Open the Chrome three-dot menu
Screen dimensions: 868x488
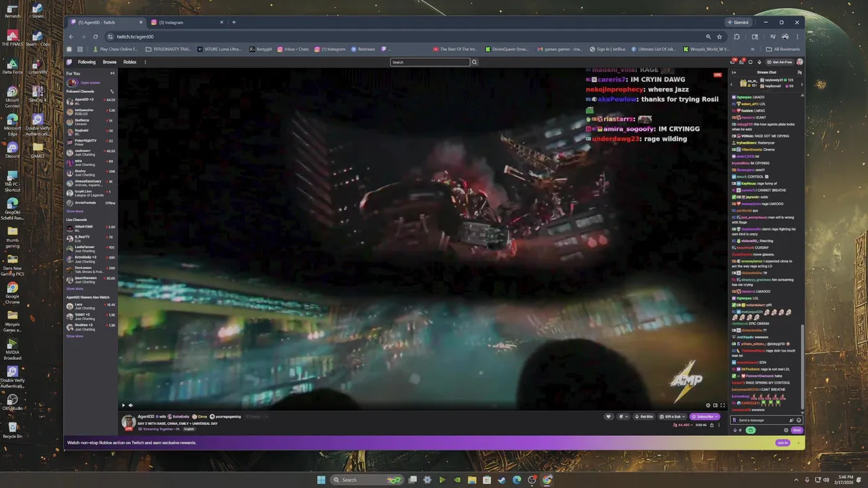point(797,37)
